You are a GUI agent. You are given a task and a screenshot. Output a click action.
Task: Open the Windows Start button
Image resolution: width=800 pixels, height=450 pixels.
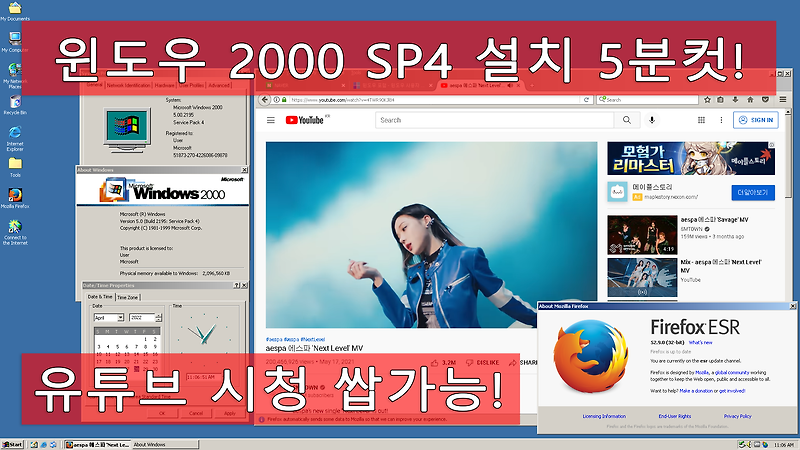(12, 445)
